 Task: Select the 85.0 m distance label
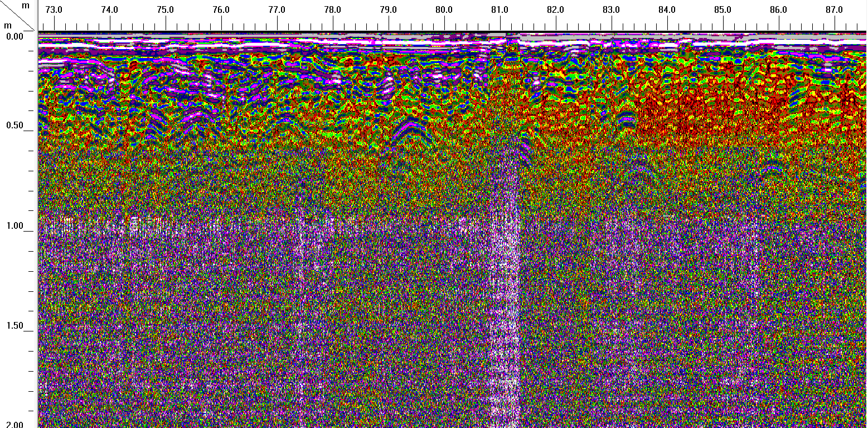click(722, 10)
